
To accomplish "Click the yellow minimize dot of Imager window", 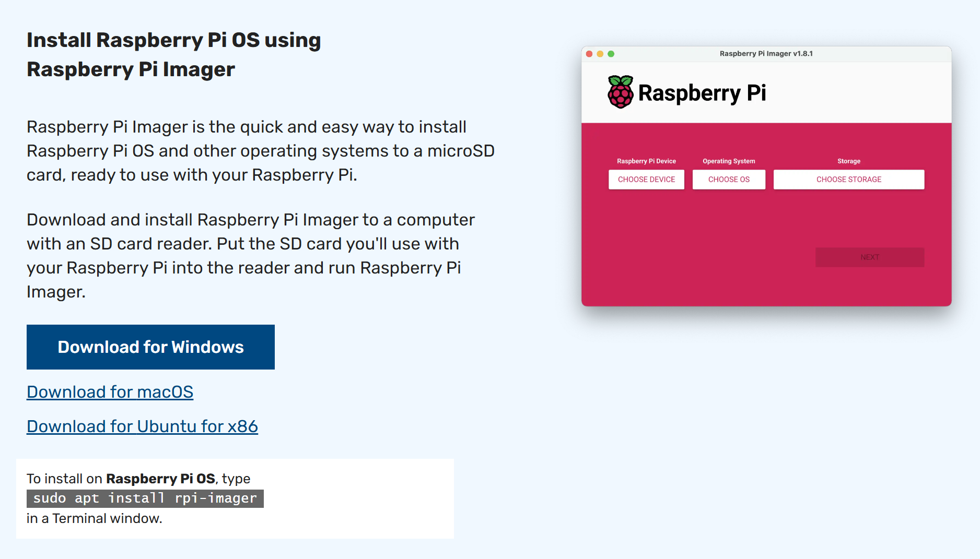I will click(x=600, y=54).
